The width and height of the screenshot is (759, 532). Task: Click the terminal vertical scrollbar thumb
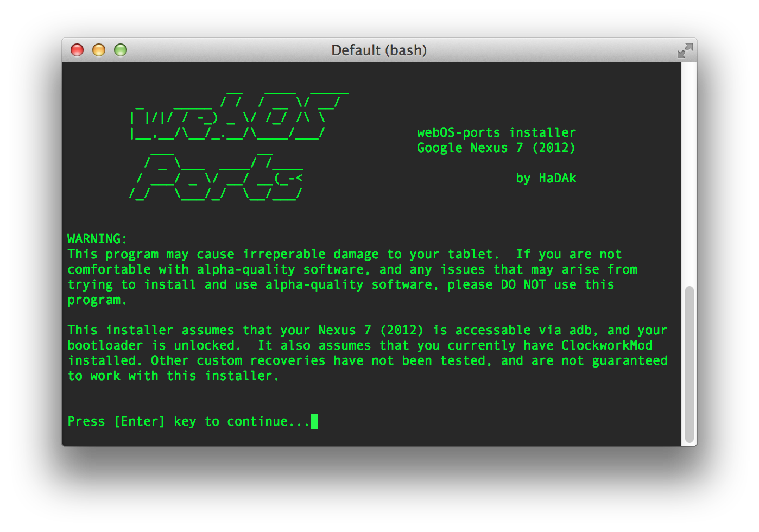(x=690, y=364)
